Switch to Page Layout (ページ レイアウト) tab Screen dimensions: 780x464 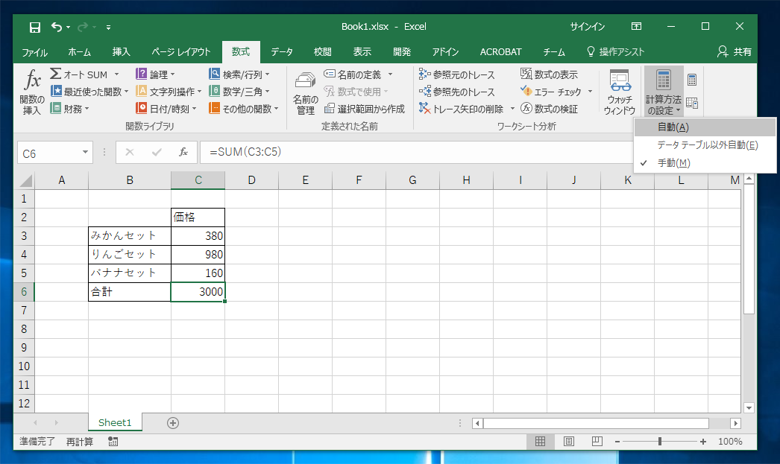tap(181, 52)
